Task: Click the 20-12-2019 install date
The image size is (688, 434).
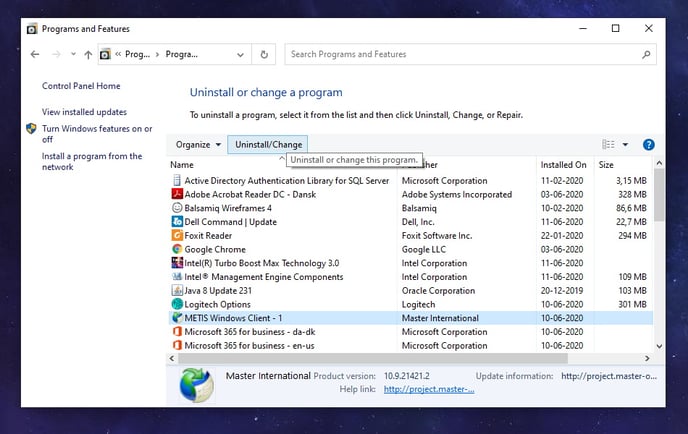Action: [562, 291]
